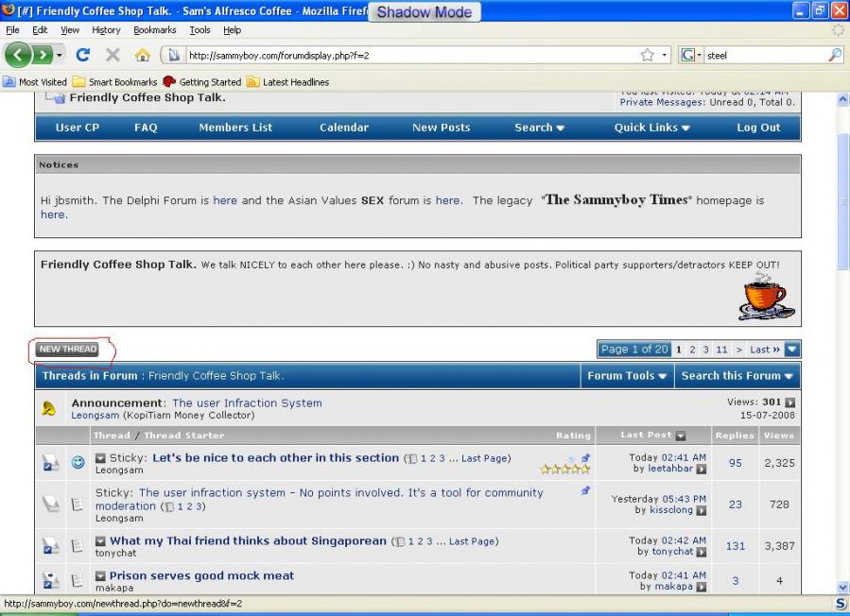Click the go-to-last-post arrow beside makapa

click(x=701, y=587)
